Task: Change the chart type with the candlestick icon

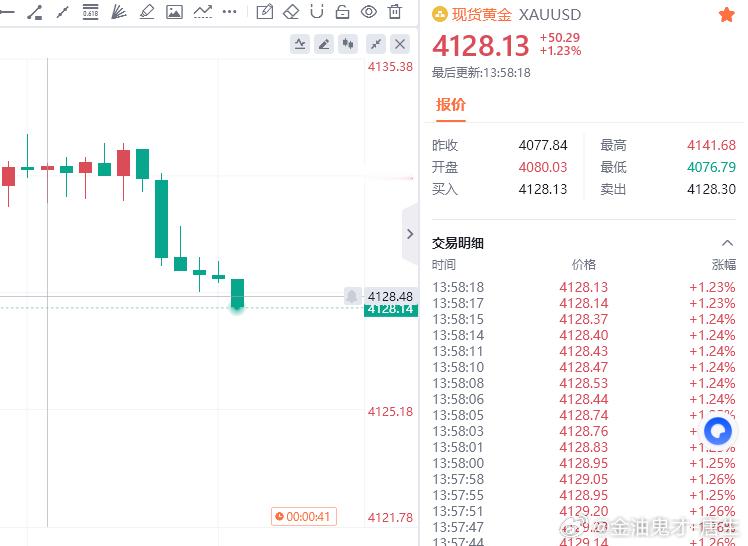Action: point(348,44)
